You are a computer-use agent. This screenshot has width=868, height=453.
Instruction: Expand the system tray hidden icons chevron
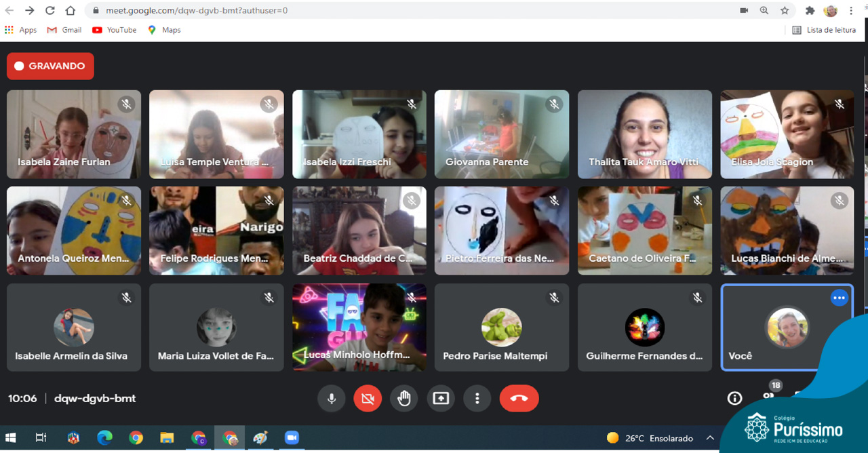point(710,438)
